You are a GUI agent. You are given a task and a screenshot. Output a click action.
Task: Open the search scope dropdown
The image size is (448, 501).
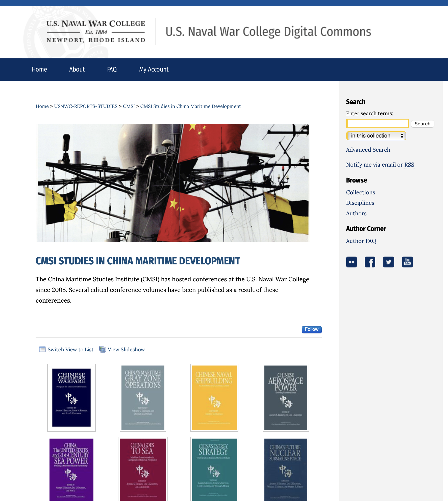coord(376,136)
